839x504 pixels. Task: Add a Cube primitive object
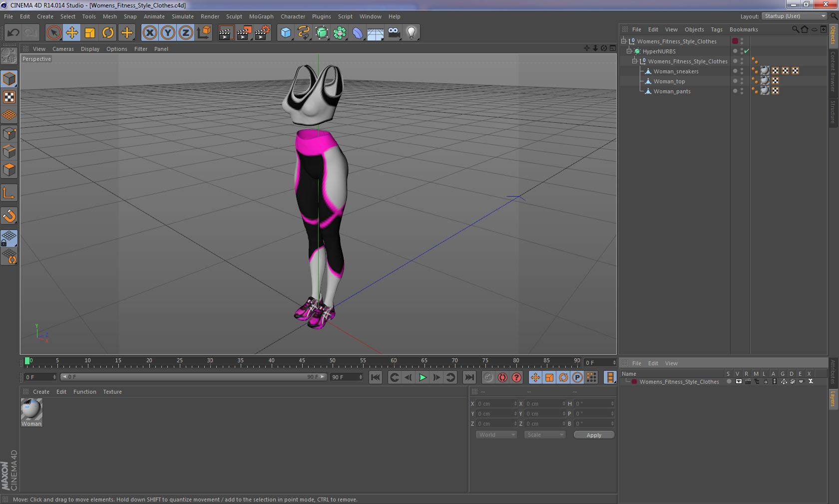click(286, 33)
